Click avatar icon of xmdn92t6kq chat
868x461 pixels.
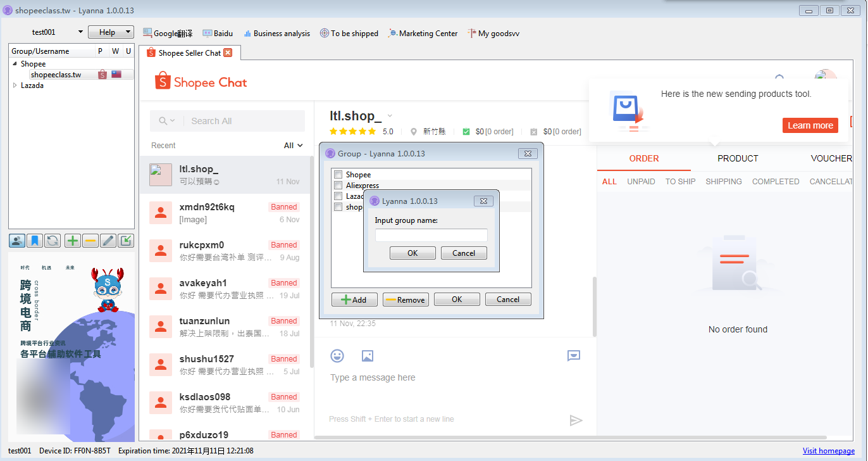coord(161,213)
